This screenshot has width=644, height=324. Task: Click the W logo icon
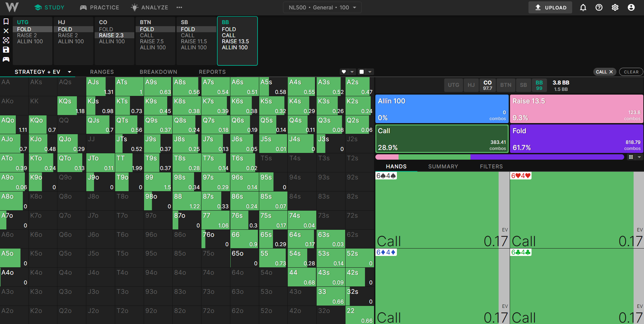12,7
